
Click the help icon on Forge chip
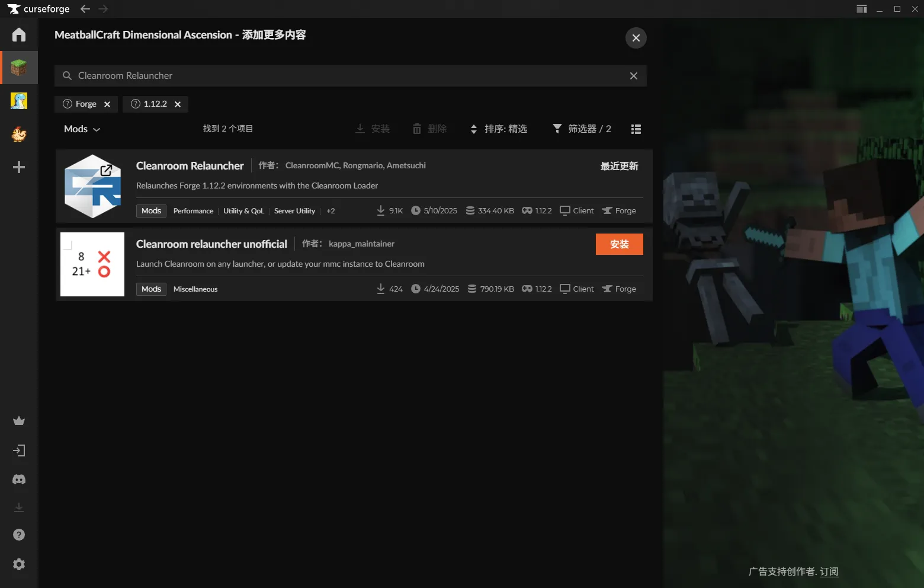68,104
